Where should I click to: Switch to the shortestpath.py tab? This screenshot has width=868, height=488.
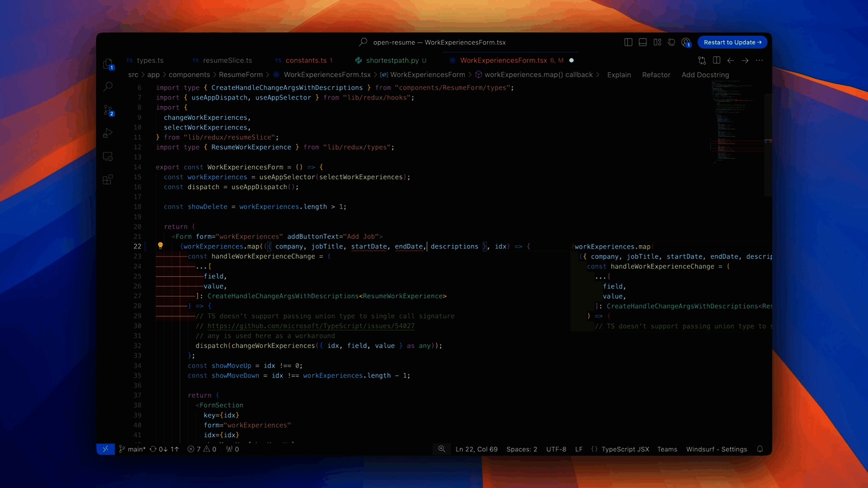[x=392, y=60]
